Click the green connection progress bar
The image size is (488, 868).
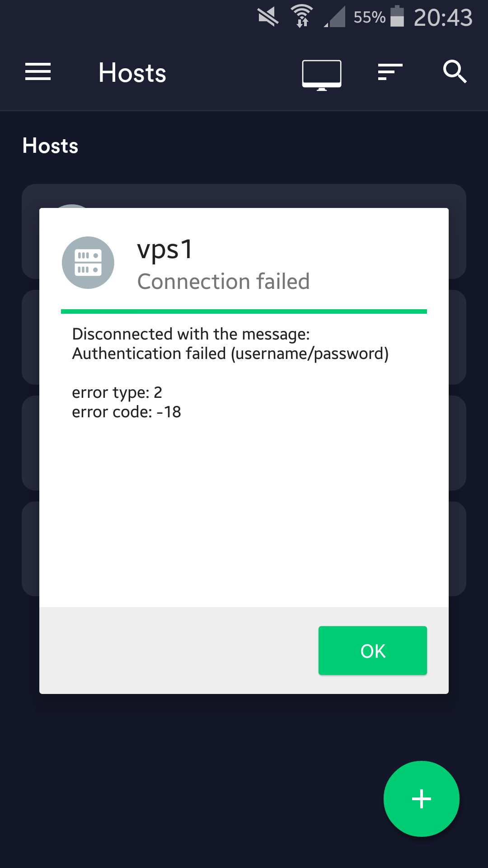coord(244,311)
